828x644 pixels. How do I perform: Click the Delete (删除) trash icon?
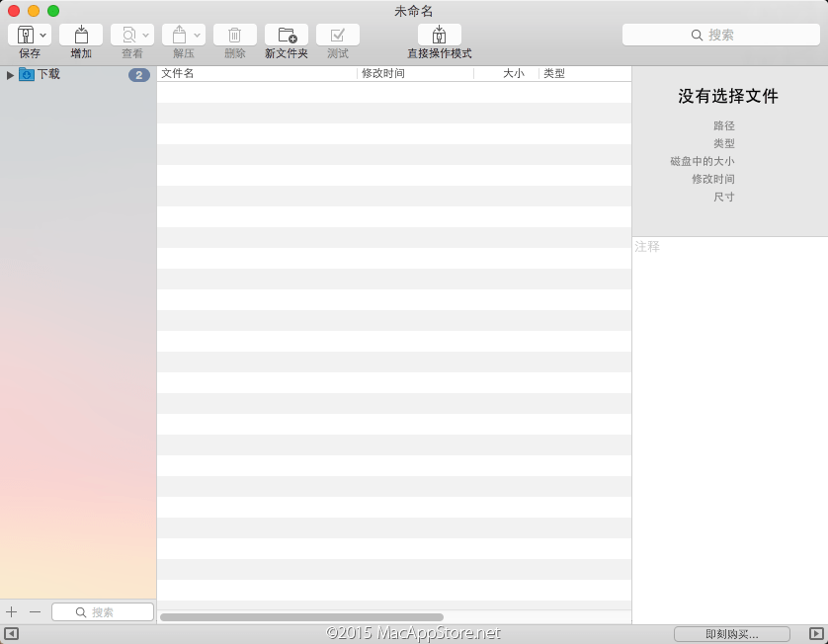[235, 35]
